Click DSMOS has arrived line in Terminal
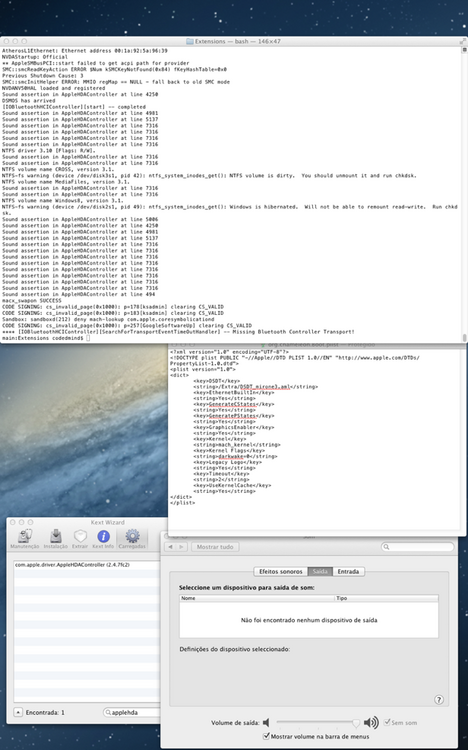Image resolution: width=468 pixels, height=750 pixels. (29, 101)
